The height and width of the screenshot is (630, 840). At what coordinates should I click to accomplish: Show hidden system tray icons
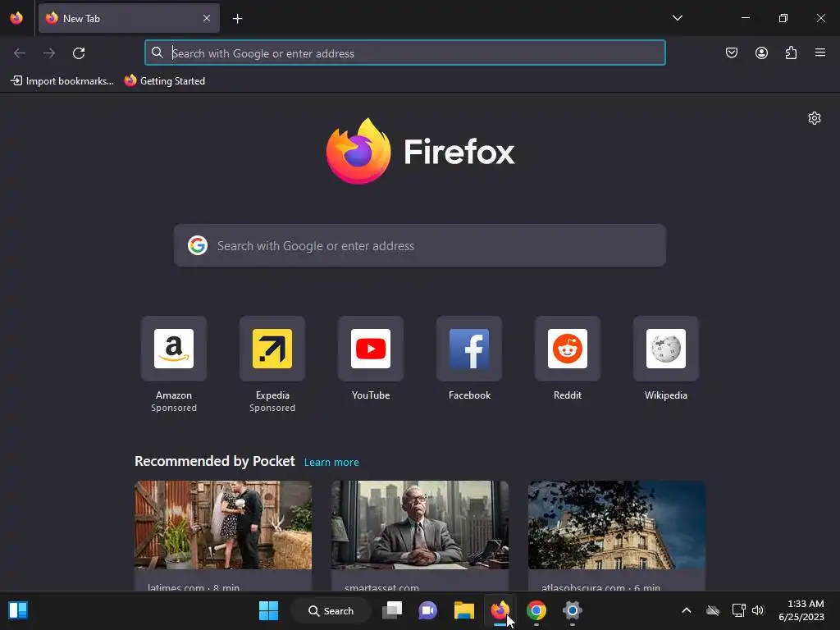tap(687, 610)
